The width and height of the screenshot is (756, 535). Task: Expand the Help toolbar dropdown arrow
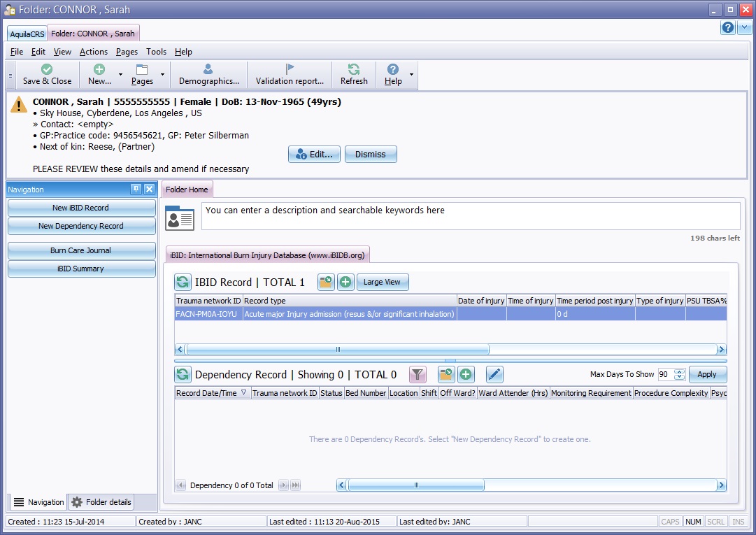pyautogui.click(x=411, y=74)
